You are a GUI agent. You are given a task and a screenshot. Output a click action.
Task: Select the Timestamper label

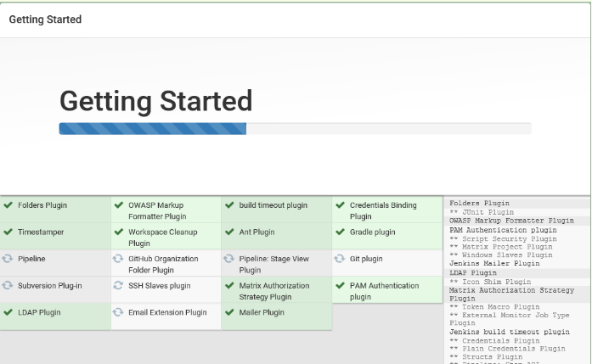coord(41,232)
